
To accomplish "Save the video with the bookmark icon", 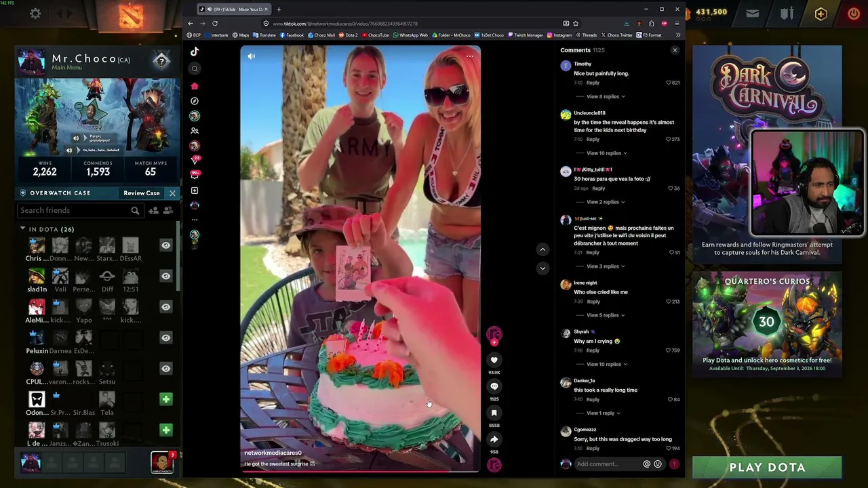I will tap(494, 413).
